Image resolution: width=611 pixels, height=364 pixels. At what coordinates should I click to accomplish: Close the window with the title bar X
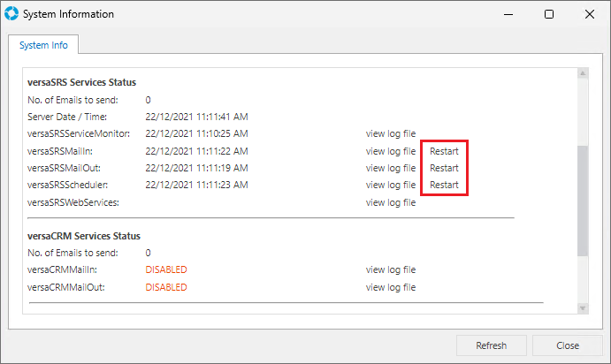(590, 14)
